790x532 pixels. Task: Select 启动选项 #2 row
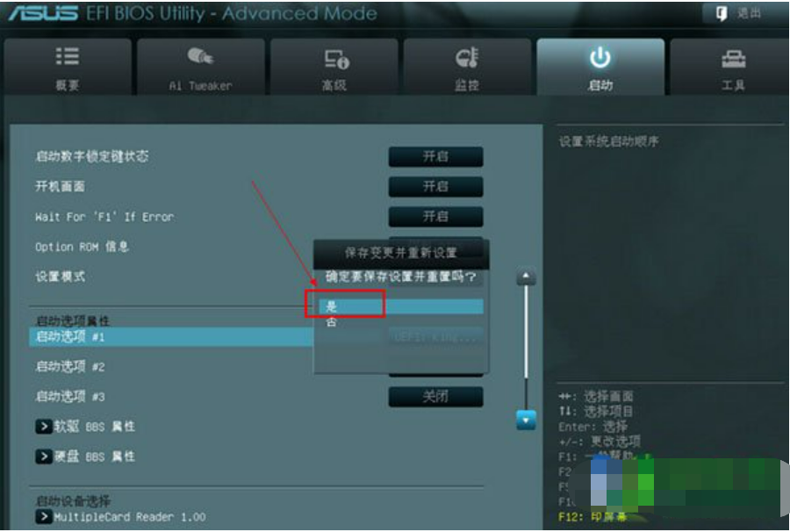coord(70,367)
